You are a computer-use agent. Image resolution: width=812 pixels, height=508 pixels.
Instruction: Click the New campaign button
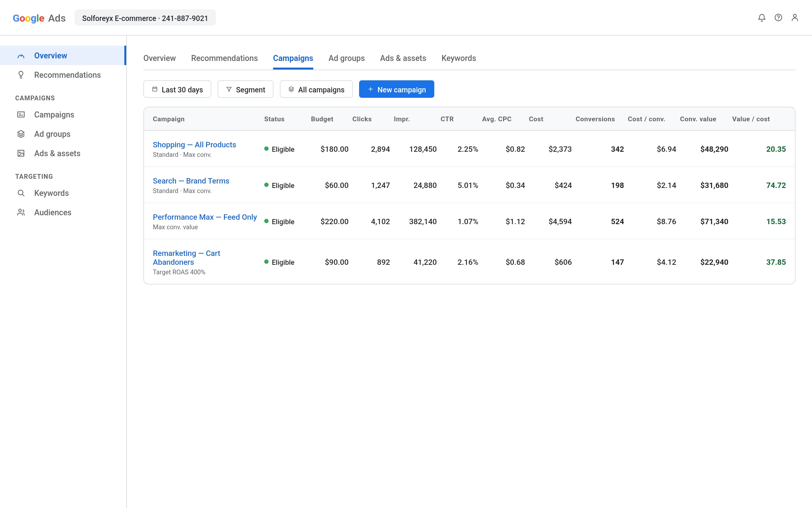point(396,89)
